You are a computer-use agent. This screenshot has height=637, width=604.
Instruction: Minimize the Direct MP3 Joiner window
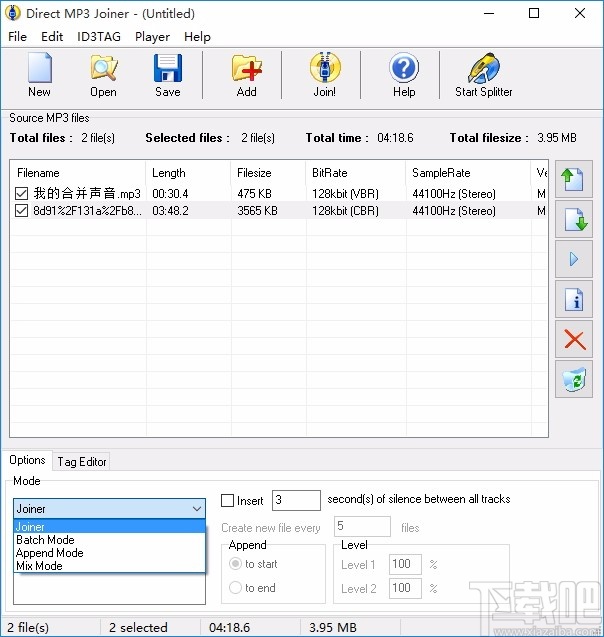point(489,13)
